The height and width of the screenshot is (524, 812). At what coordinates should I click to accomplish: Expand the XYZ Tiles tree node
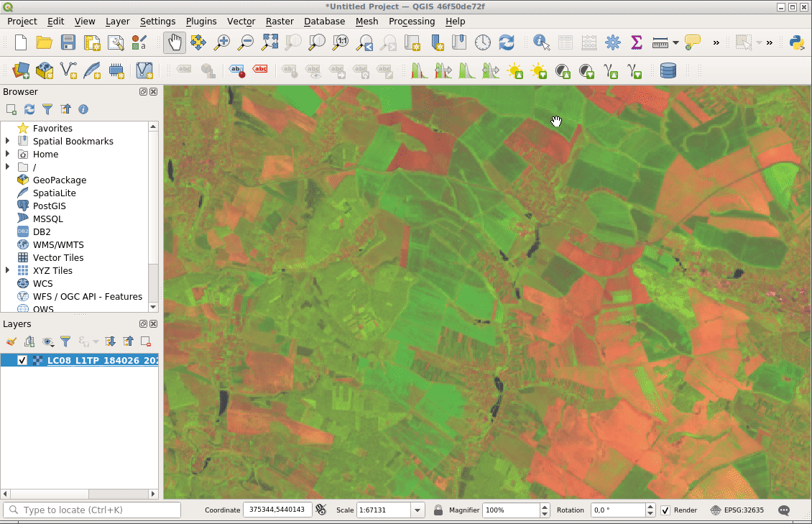7,270
